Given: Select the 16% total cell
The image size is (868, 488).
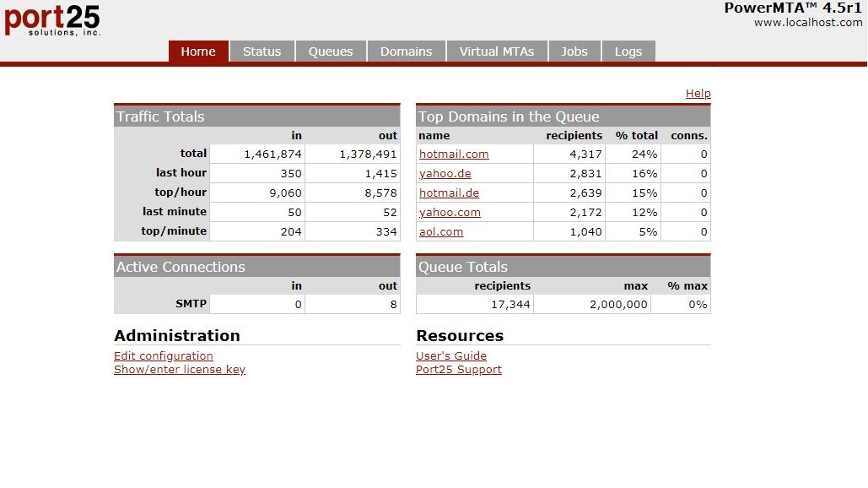Looking at the screenshot, I should (x=633, y=173).
